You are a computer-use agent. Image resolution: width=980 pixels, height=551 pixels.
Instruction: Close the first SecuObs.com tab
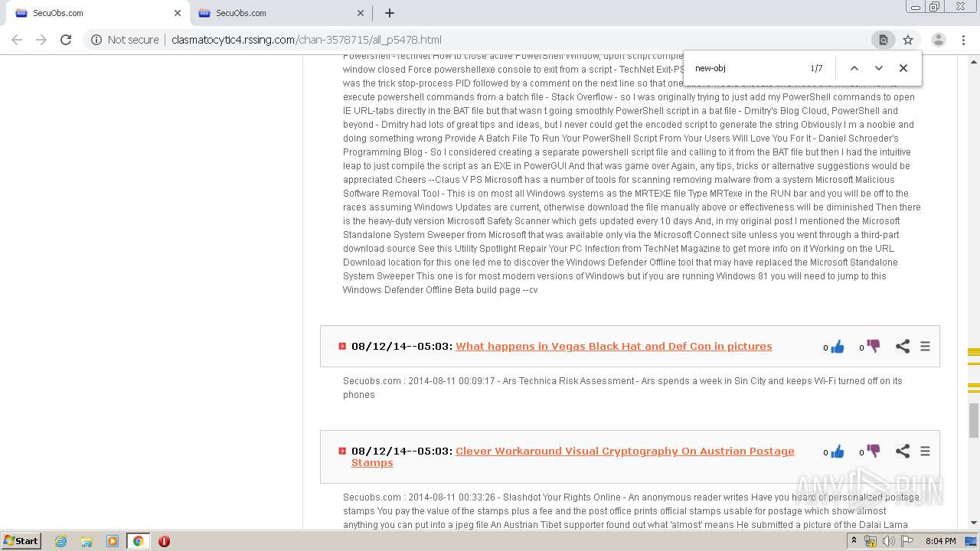pyautogui.click(x=178, y=13)
